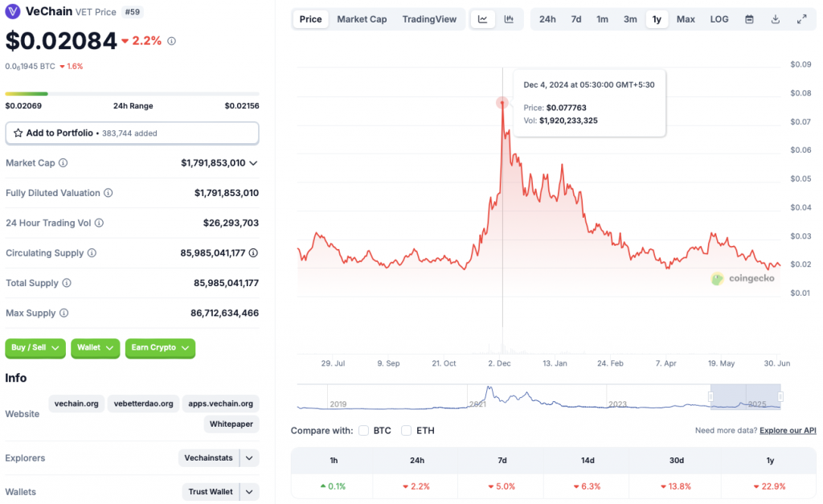The height and width of the screenshot is (504, 823).
Task: Switch to the TradingView tab
Action: [x=429, y=19]
